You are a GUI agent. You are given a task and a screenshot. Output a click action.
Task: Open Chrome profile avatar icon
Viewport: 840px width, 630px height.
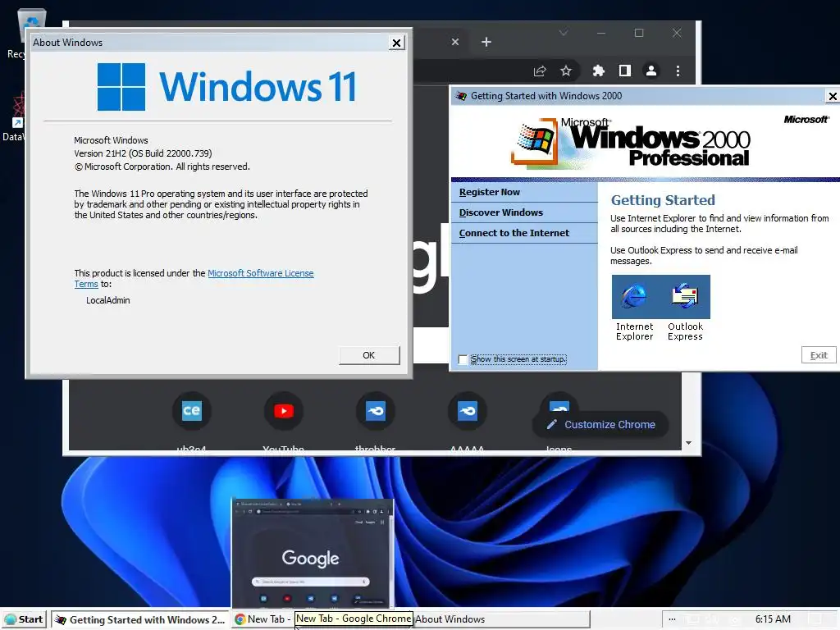[x=651, y=71]
